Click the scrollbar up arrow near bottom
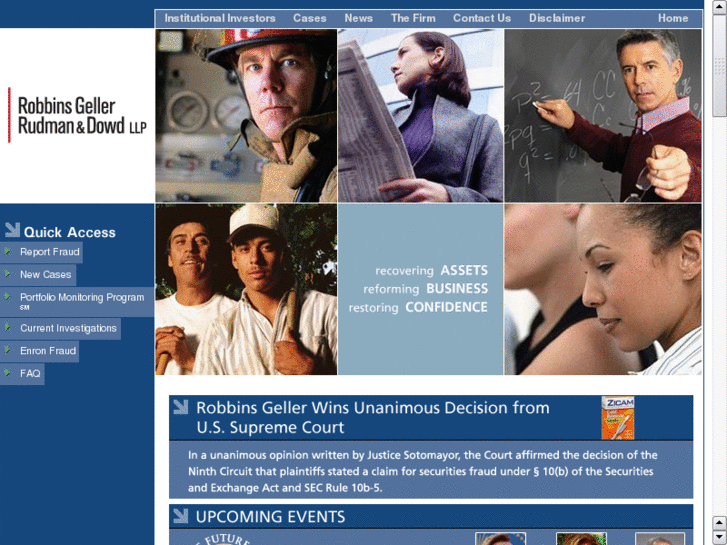Viewport: 727px width, 545px height. pyautogui.click(x=719, y=522)
